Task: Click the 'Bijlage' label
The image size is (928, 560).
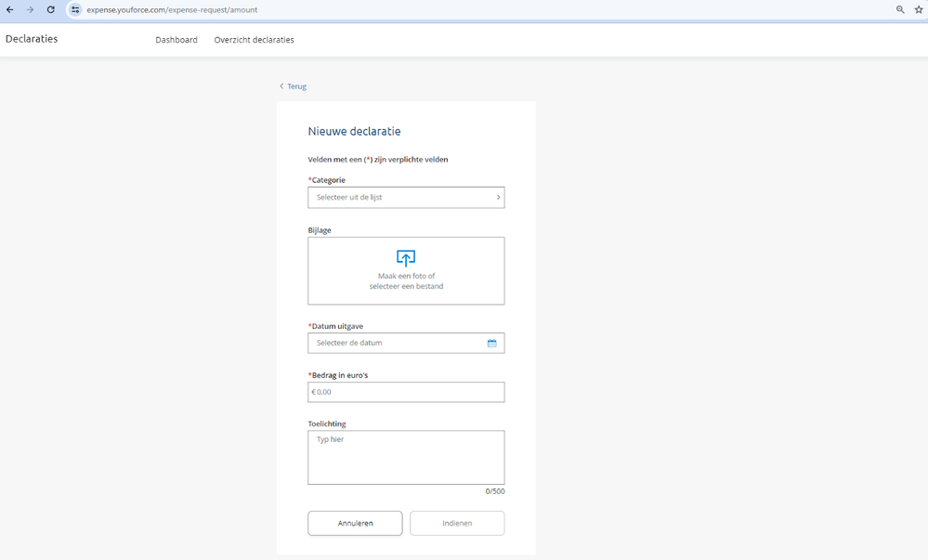Action: click(x=320, y=230)
